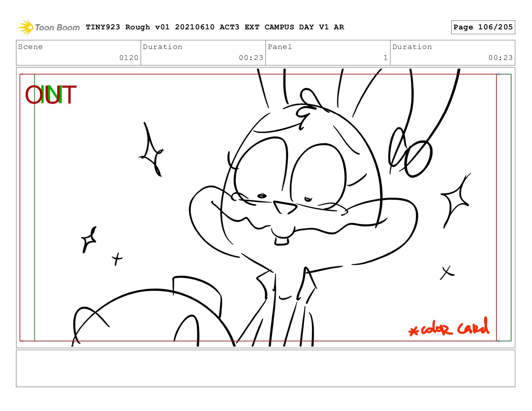The height and width of the screenshot is (411, 532).
Task: Click the red color card note
Action: tap(449, 328)
